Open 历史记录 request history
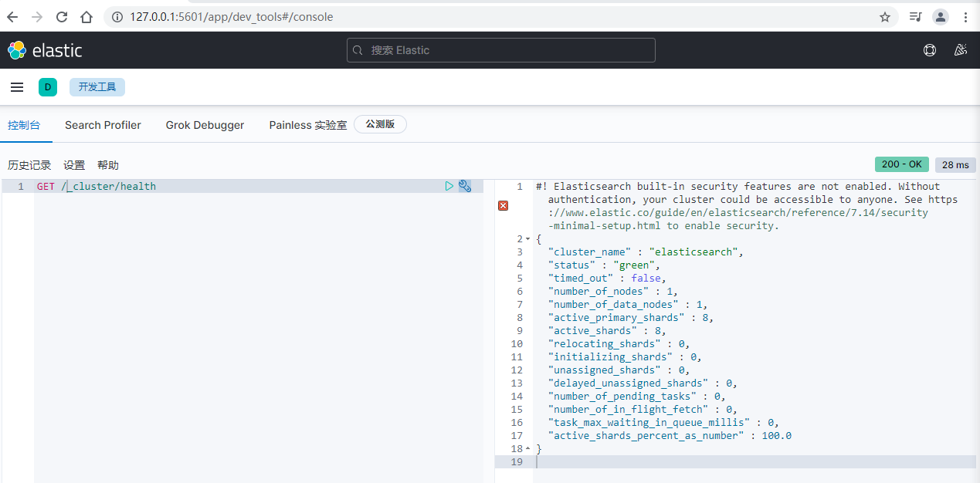980x483 pixels. point(29,165)
